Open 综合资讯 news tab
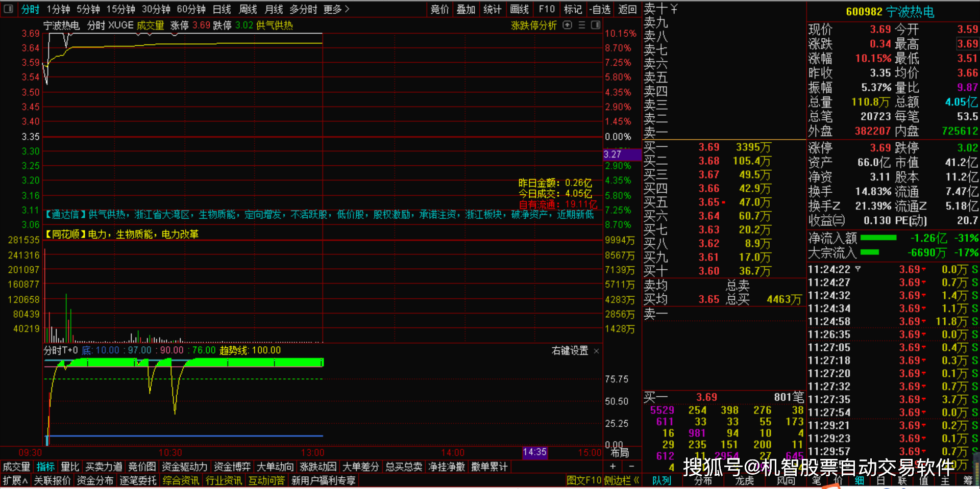Viewport: 980px width, 489px height. 181,480
